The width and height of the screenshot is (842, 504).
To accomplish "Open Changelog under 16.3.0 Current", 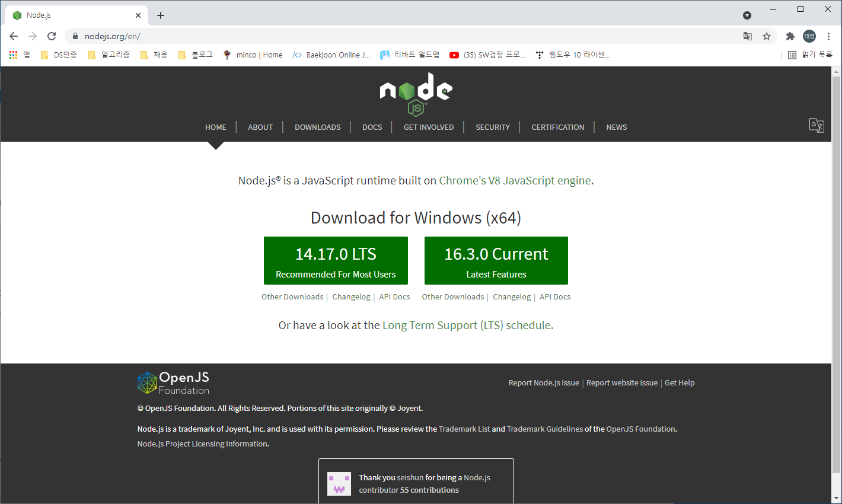I will 512,296.
